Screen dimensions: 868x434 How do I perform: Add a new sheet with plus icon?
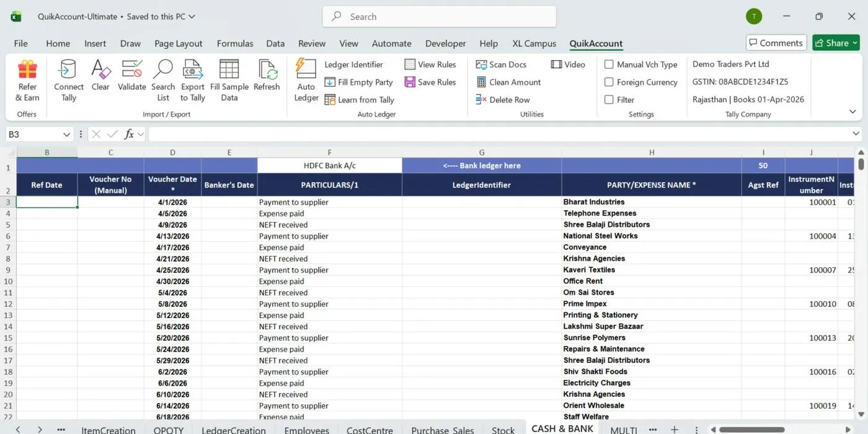675,429
